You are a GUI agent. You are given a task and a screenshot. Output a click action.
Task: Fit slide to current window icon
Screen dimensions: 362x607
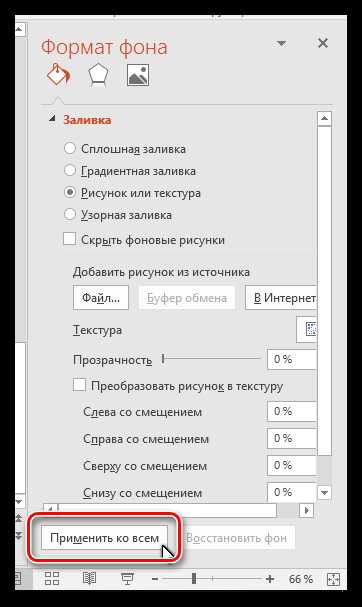point(333,580)
